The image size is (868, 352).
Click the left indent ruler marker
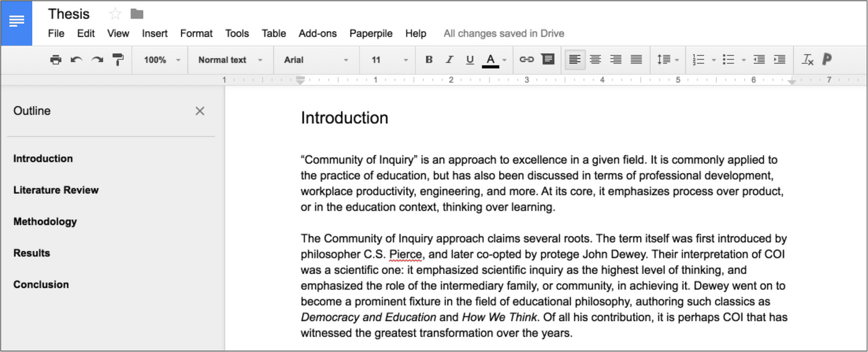301,80
